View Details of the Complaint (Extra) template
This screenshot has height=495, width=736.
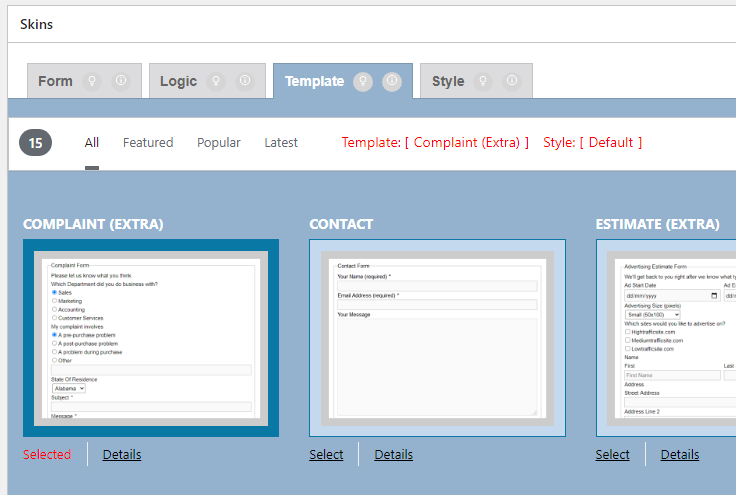click(x=121, y=455)
